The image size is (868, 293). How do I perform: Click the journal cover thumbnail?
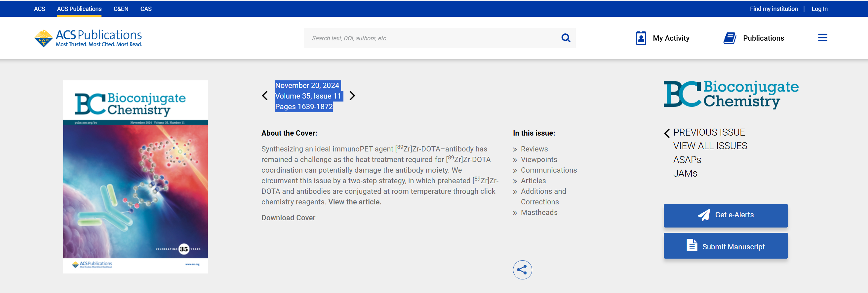(x=136, y=177)
